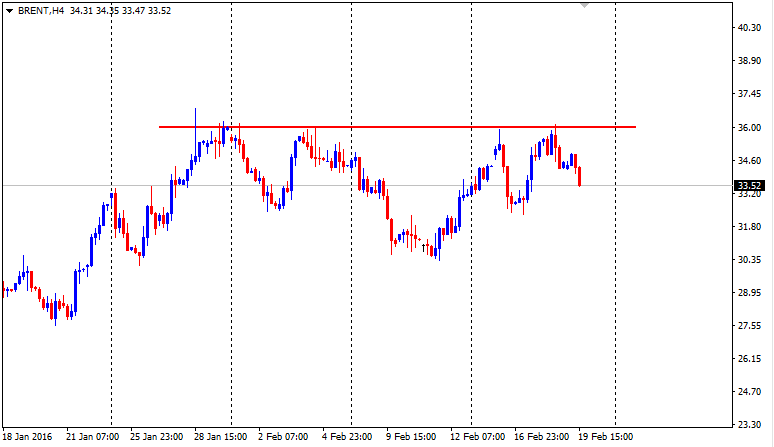This screenshot has width=774, height=447.
Task: Click the 4 Feb 23:00 time label
Action: click(x=347, y=437)
